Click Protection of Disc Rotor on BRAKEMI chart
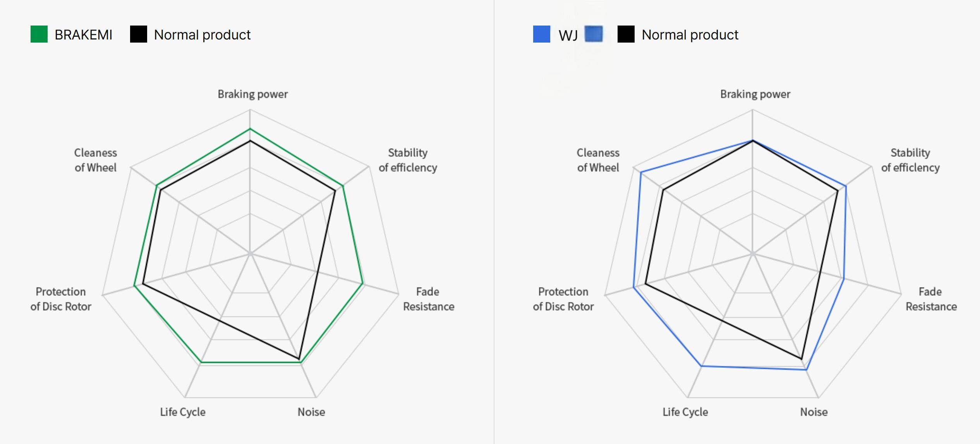This screenshot has width=980, height=444. (61, 299)
